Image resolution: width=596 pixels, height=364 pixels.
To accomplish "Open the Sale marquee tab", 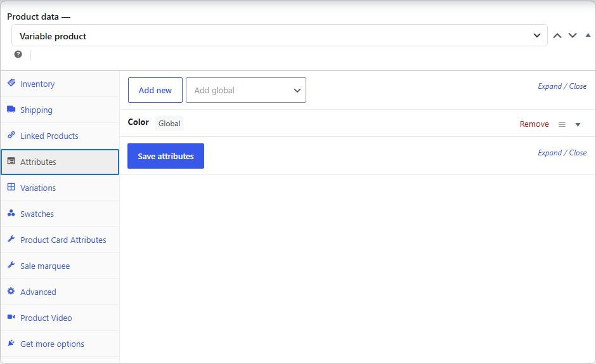I will [x=60, y=266].
